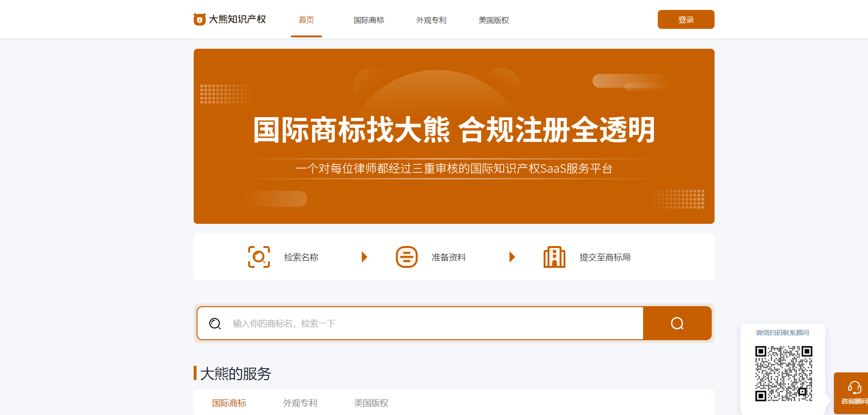The height and width of the screenshot is (415, 868).
Task: Click the headset 咨询顾问 consultant icon
Action: [x=854, y=388]
